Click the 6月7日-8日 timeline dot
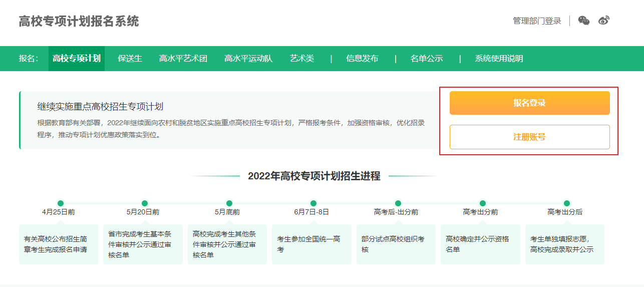Image resolution: width=644 pixels, height=287 pixels. coord(313,203)
